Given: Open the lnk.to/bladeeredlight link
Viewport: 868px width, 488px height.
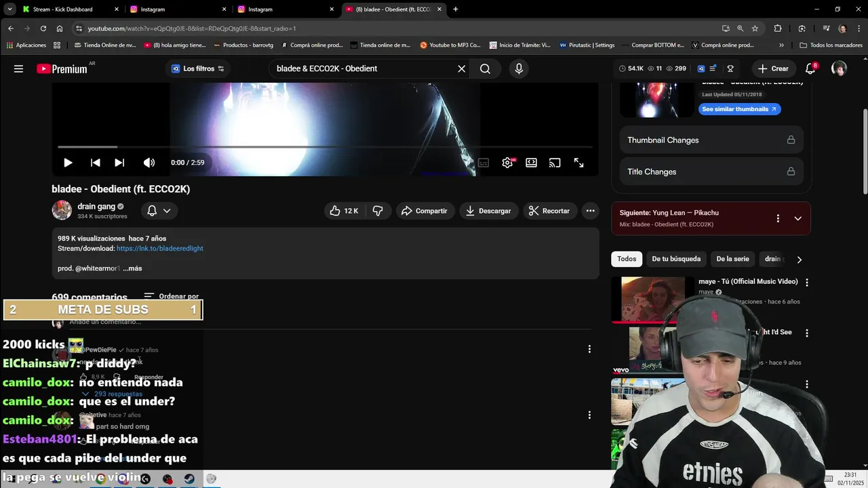Looking at the screenshot, I should pos(160,249).
